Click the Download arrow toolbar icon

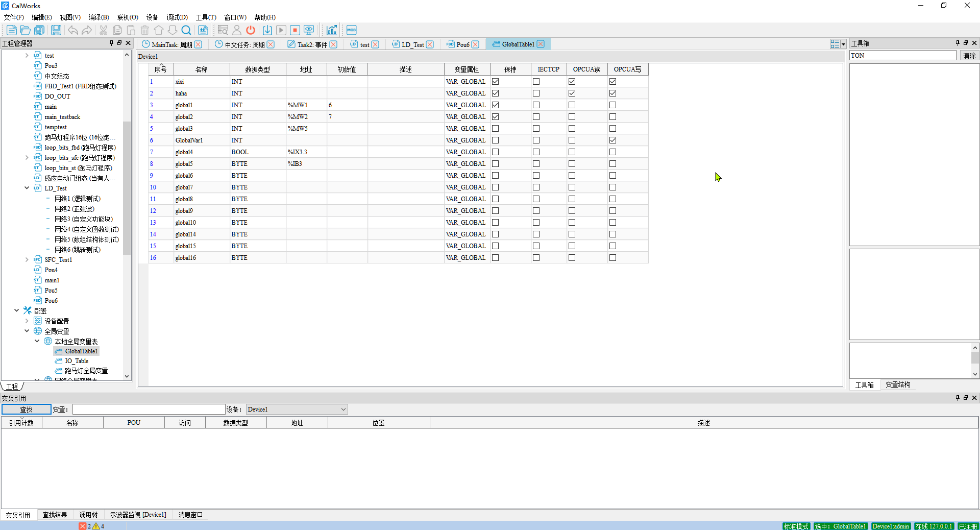(267, 30)
